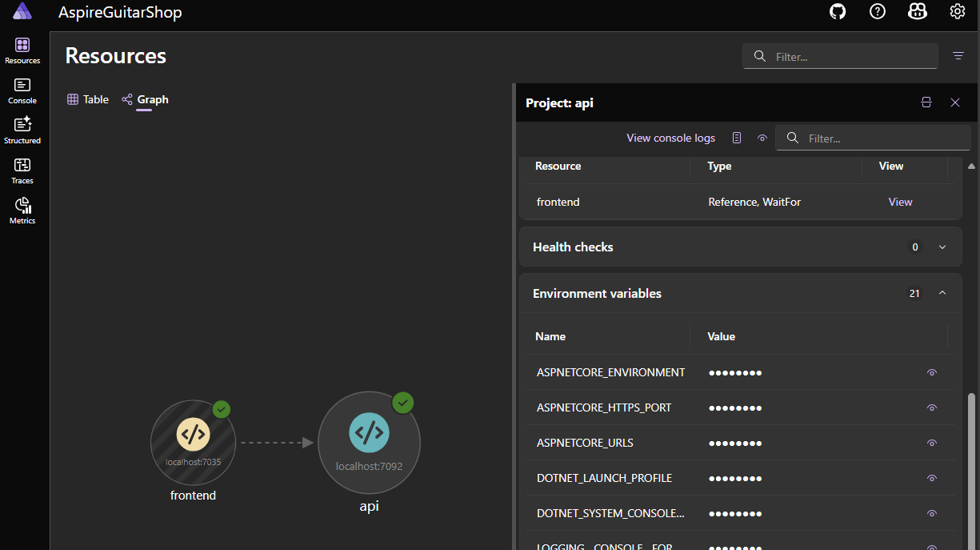Viewport: 980px width, 550px height.
Task: Switch to the Table view tab
Action: pyautogui.click(x=88, y=100)
